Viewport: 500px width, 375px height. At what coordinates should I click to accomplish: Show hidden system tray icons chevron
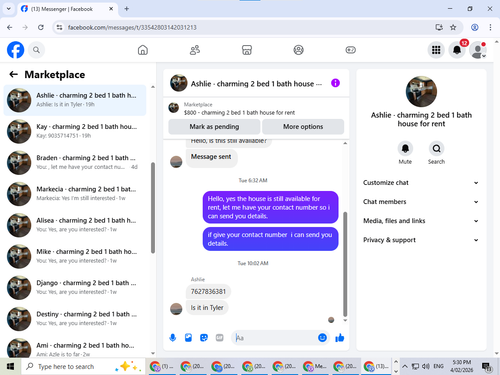405,366
